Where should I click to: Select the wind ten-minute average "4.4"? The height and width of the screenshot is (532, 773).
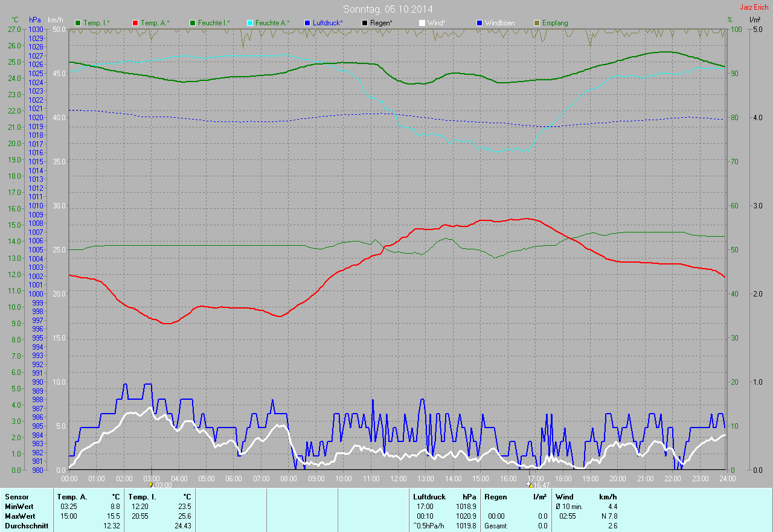(x=612, y=507)
